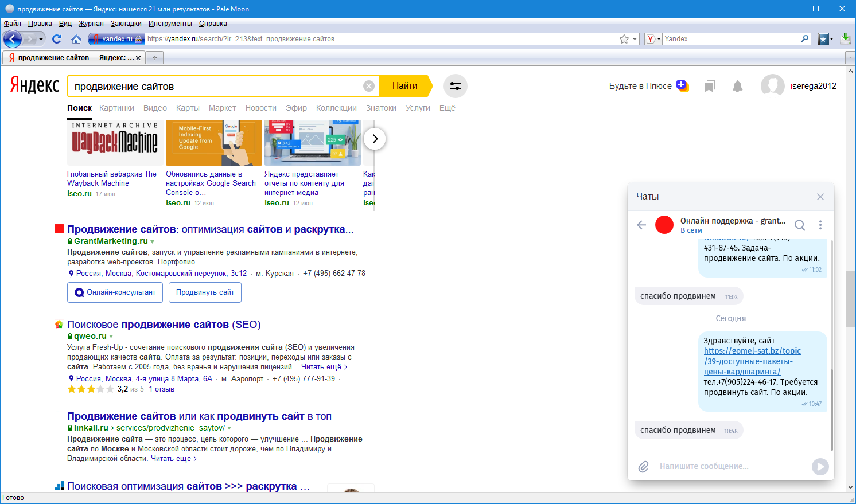Expand the URL bar history dropdown
The height and width of the screenshot is (504, 856).
(635, 39)
